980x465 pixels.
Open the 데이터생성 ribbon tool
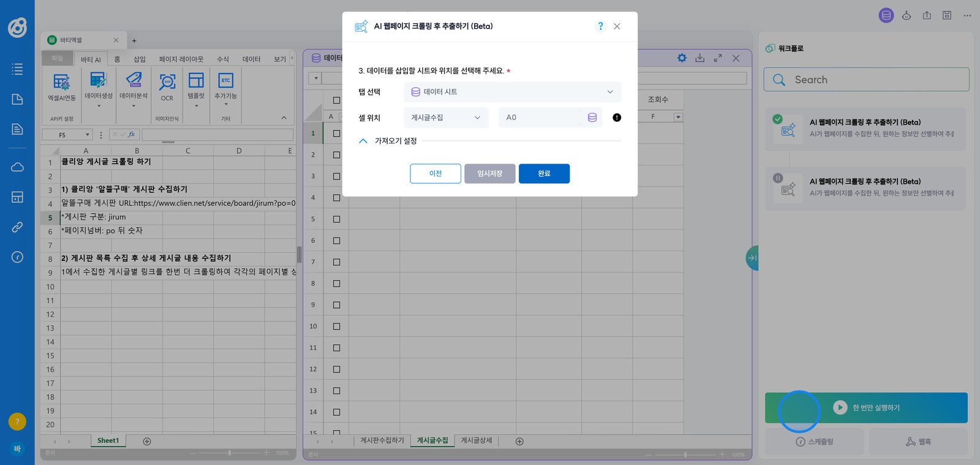pyautogui.click(x=99, y=89)
